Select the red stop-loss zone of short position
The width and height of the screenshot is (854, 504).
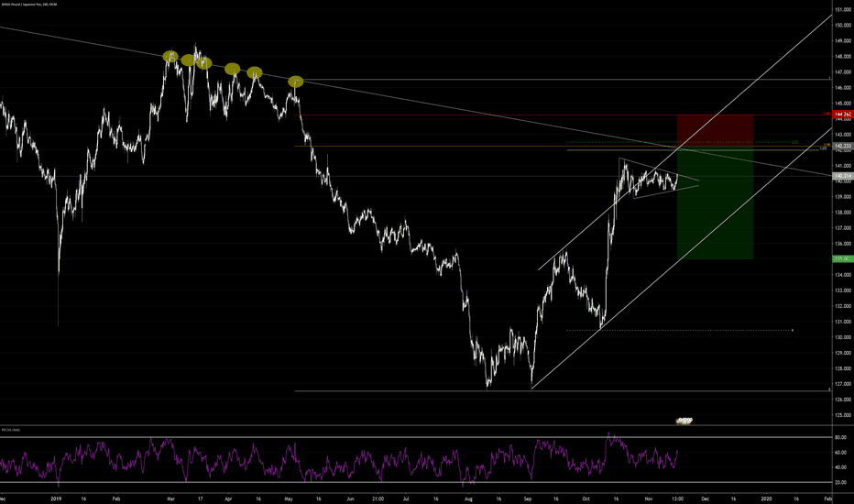(x=715, y=130)
